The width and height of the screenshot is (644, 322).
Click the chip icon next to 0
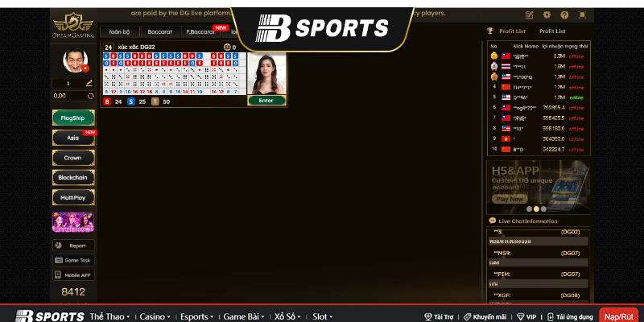pos(227,47)
